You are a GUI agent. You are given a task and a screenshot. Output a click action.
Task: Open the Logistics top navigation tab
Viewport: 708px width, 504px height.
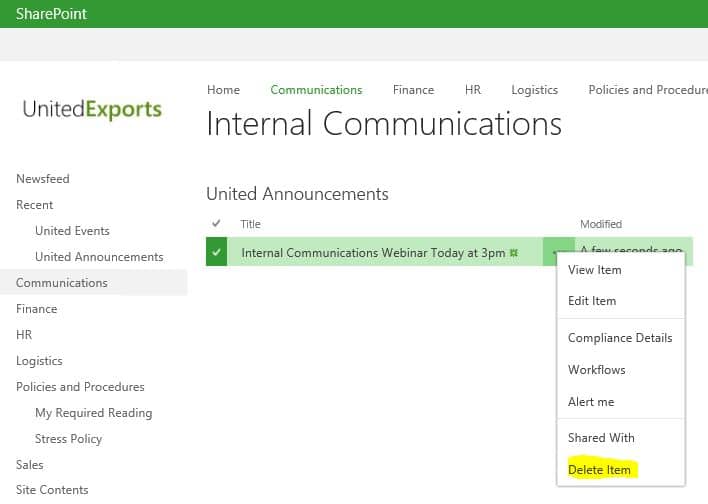(535, 90)
